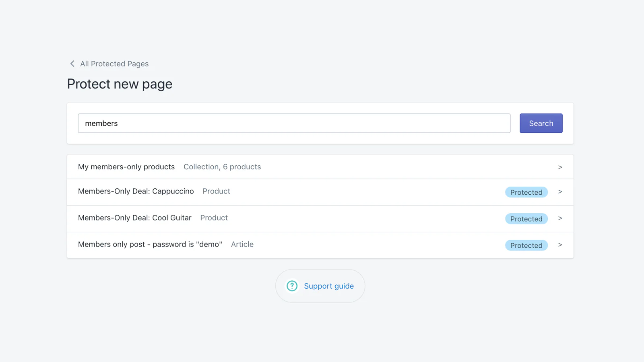The width and height of the screenshot is (644, 362).
Task: Open arrow on Members-Only Deal: Cool Guitar row
Action: click(560, 218)
